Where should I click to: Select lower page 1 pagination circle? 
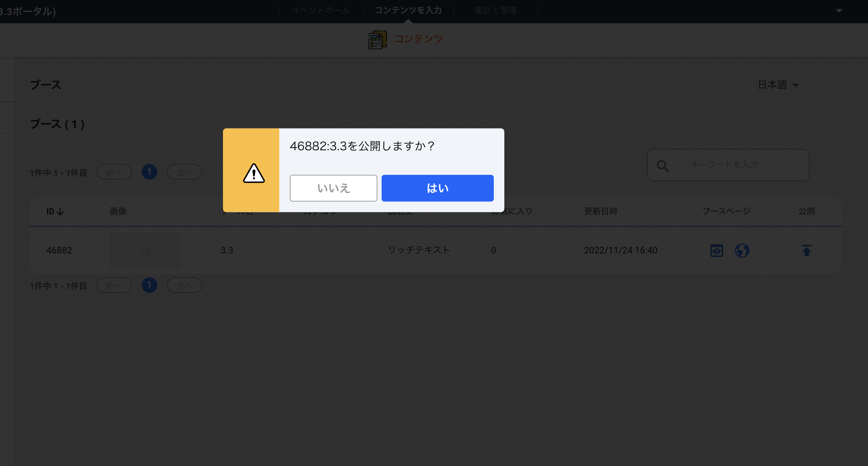click(149, 285)
